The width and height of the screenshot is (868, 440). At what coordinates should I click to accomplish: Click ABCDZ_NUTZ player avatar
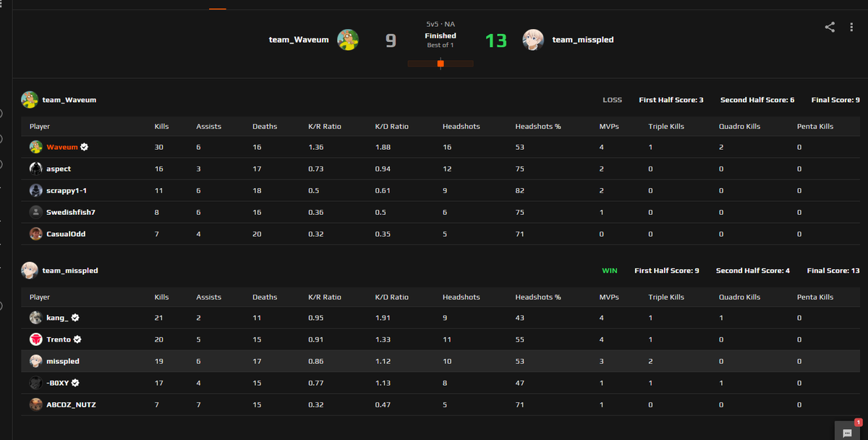click(x=35, y=405)
